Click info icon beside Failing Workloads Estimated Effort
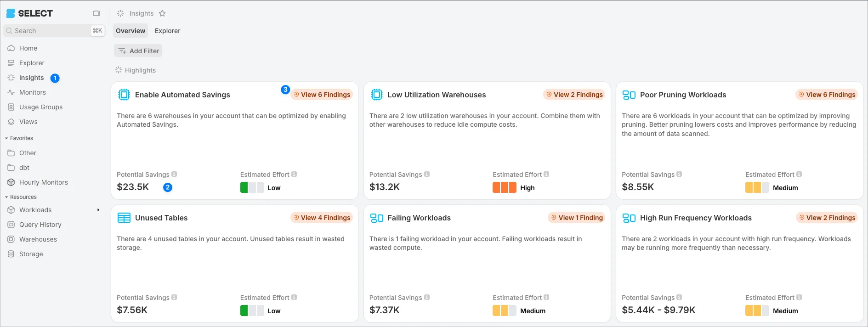This screenshot has height=327, width=868. (546, 297)
